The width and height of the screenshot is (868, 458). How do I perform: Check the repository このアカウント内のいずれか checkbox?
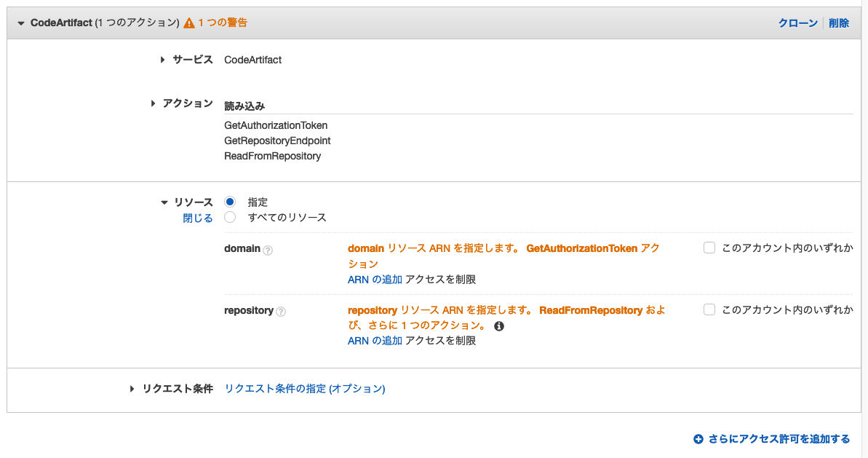[x=709, y=309]
